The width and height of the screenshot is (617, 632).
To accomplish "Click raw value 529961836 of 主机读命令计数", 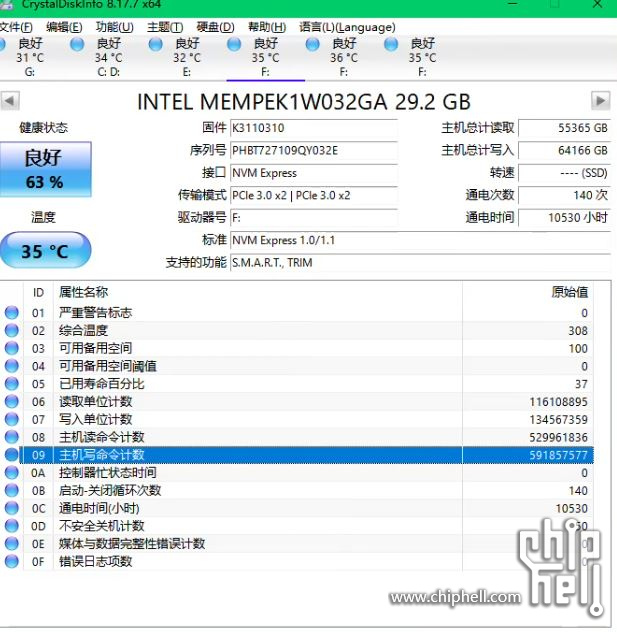I will click(559, 437).
